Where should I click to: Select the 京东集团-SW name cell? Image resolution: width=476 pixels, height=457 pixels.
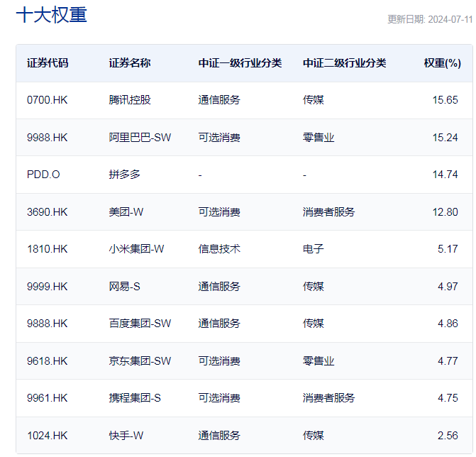(x=140, y=361)
